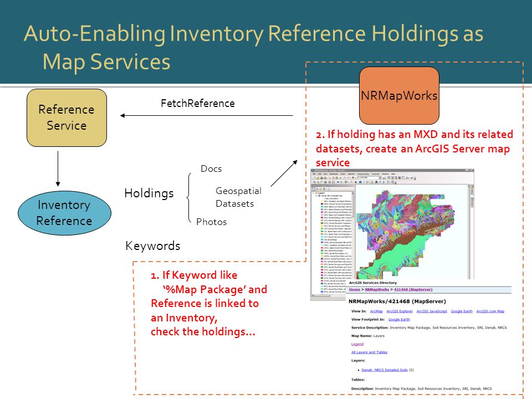Open the ArcMap link under View In
Image resolution: width=532 pixels, height=399 pixels.
tap(376, 311)
